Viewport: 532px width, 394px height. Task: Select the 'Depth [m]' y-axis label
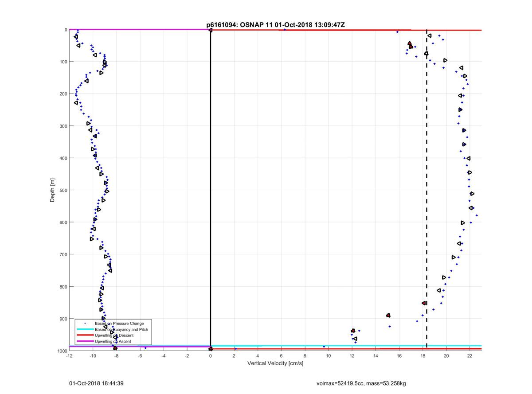click(52, 190)
